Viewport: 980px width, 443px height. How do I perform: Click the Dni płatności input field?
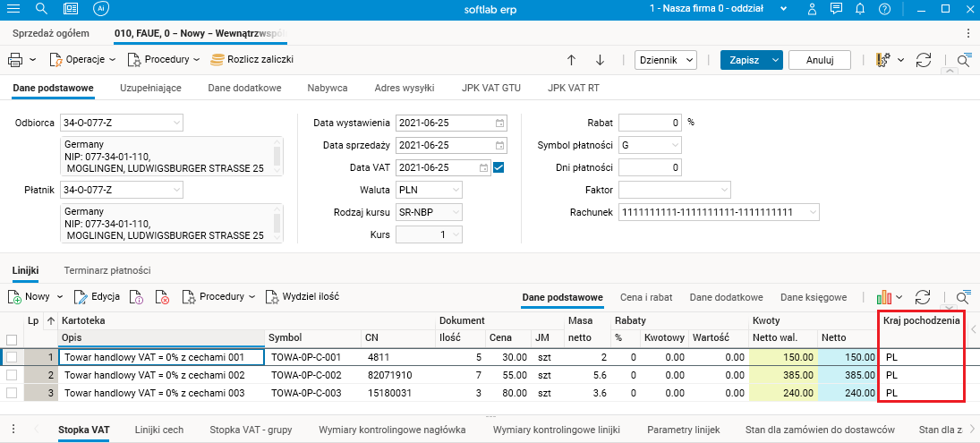coord(650,167)
